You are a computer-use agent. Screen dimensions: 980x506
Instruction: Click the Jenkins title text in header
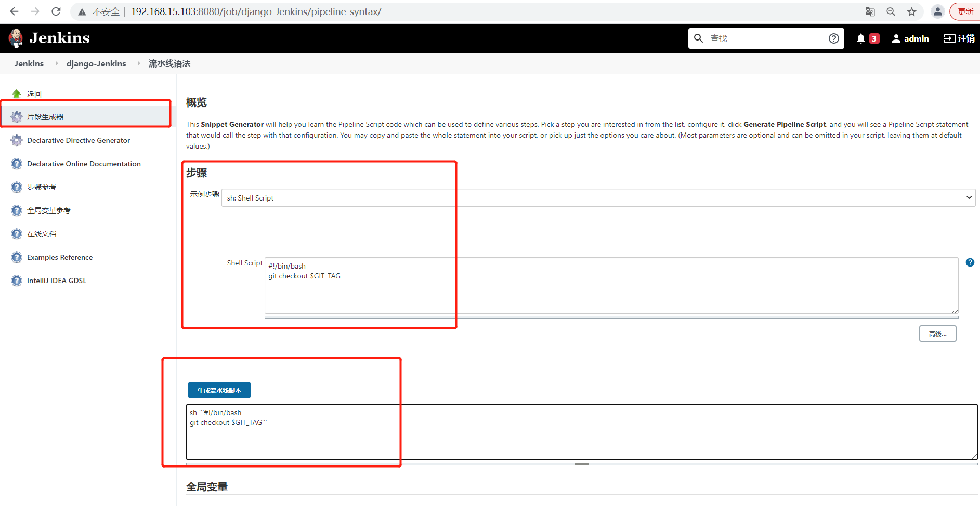pos(59,38)
